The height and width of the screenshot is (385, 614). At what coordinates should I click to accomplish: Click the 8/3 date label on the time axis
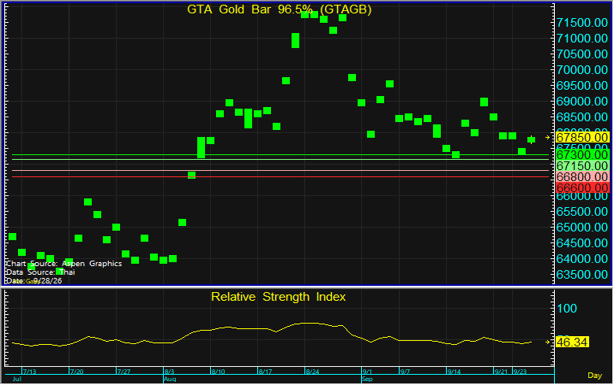pyautogui.click(x=170, y=371)
